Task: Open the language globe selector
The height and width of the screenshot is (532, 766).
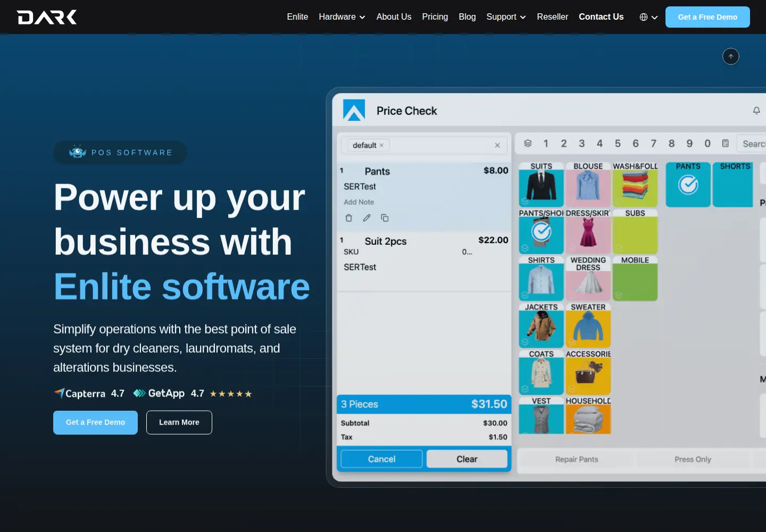Action: click(648, 17)
